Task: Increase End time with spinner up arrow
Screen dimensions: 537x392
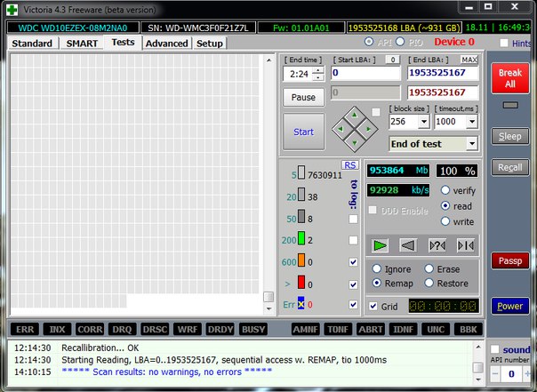Action: (x=318, y=70)
